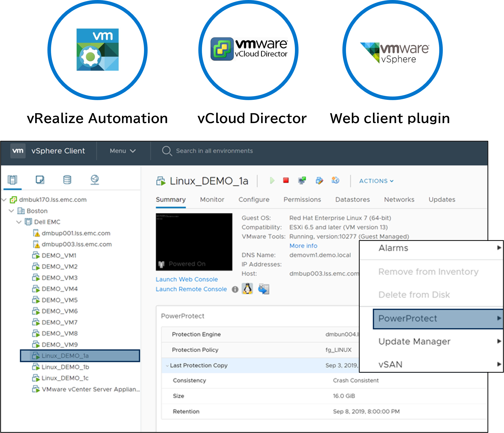
Task: Open the Datastores tab
Action: (x=353, y=199)
